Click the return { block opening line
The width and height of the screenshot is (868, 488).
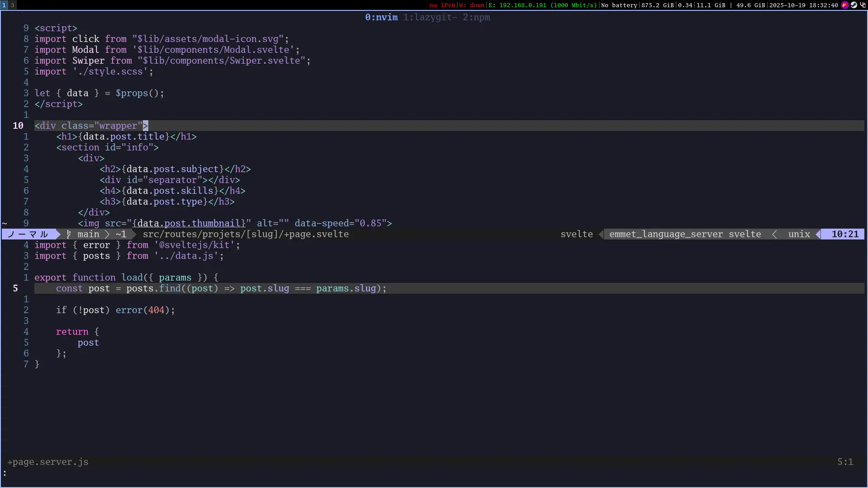[x=77, y=332]
